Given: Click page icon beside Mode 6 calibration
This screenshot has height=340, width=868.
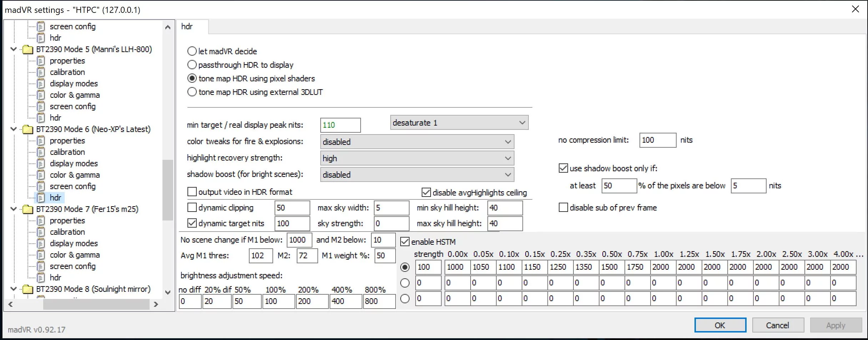Looking at the screenshot, I should [41, 152].
